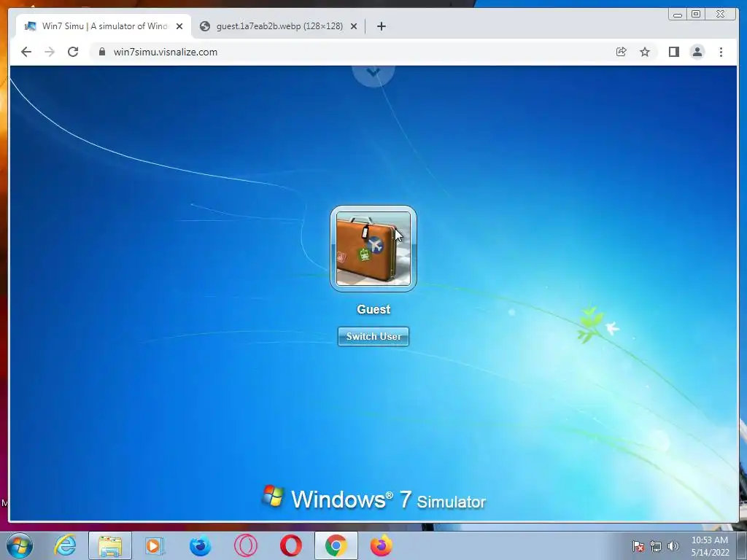
Task: Launch Internet Explorer from taskbar
Action: pos(65,545)
